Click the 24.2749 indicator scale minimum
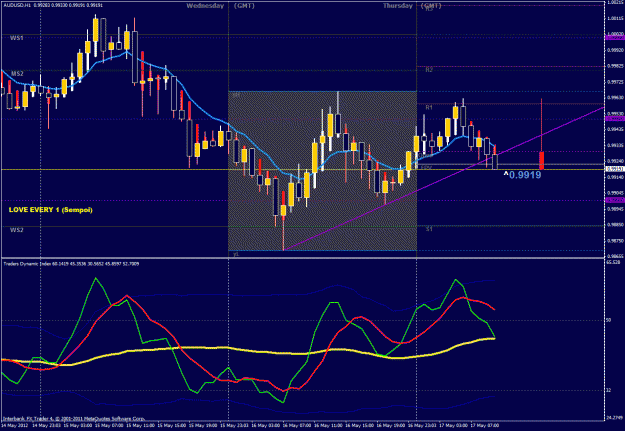 [x=614, y=417]
